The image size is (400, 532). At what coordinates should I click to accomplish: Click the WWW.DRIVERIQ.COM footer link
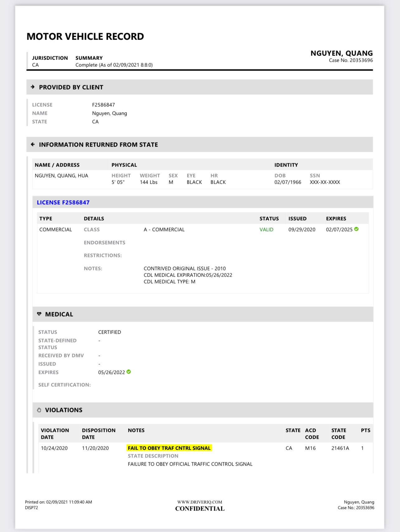pos(200,502)
